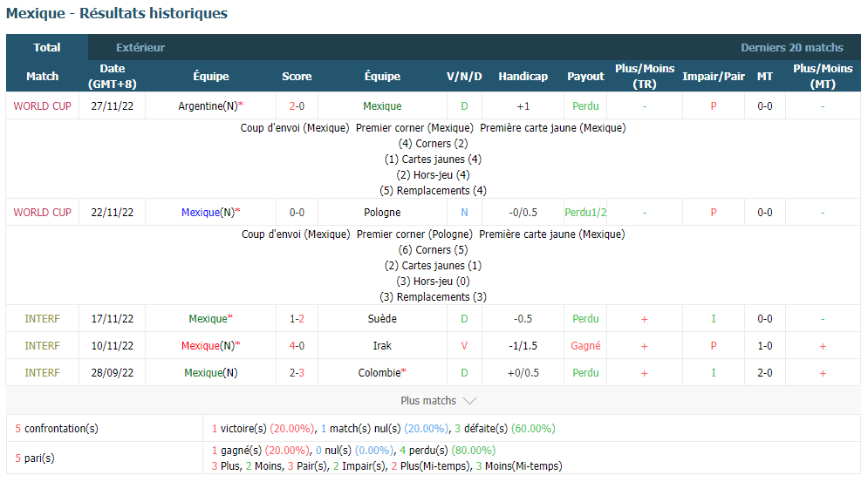Click the Match column header
This screenshot has width=868, height=482.
(43, 77)
